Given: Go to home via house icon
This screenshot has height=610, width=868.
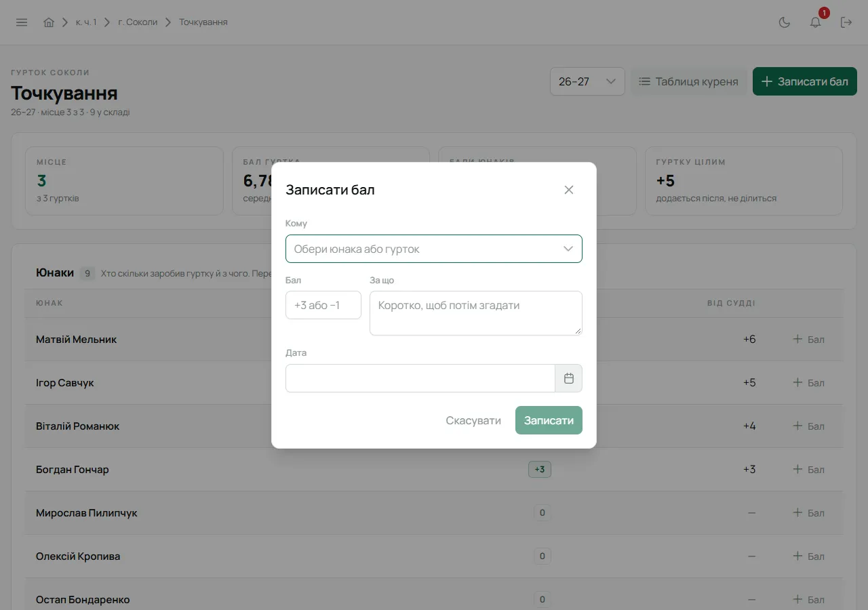Looking at the screenshot, I should point(49,22).
